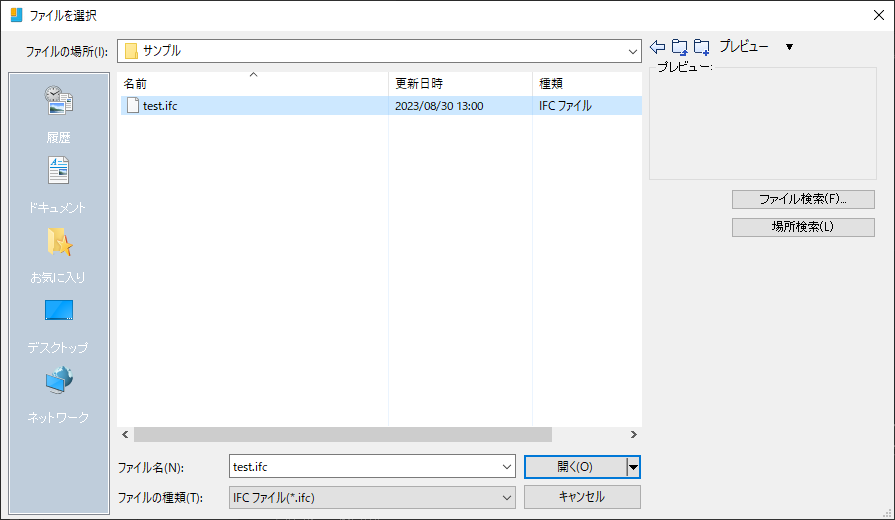Viewport: 895px width, 520px height.
Task: Click into the ファイル名 text field
Action: coord(365,467)
